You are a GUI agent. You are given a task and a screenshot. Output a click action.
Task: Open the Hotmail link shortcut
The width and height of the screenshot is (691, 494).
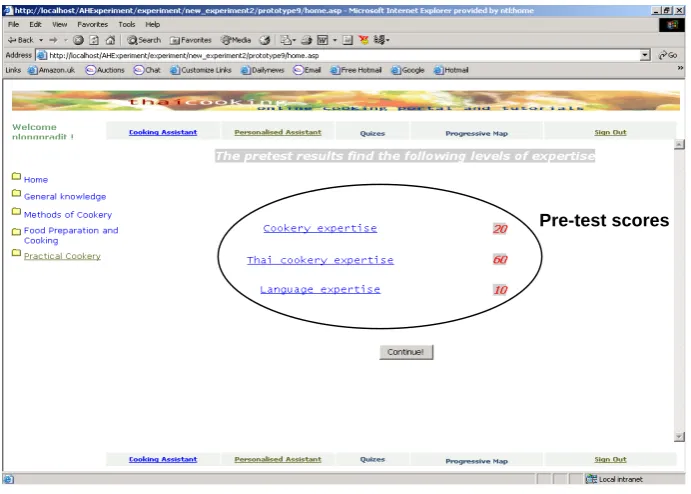(451, 70)
